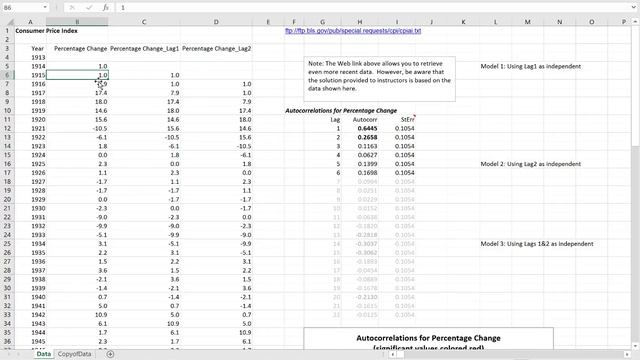Select row 33 header

click(x=7, y=315)
